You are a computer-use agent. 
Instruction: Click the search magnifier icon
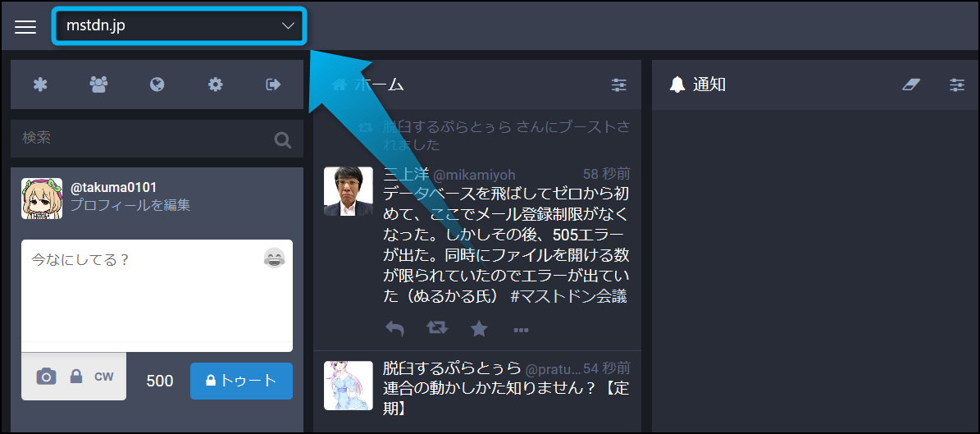pyautogui.click(x=283, y=140)
